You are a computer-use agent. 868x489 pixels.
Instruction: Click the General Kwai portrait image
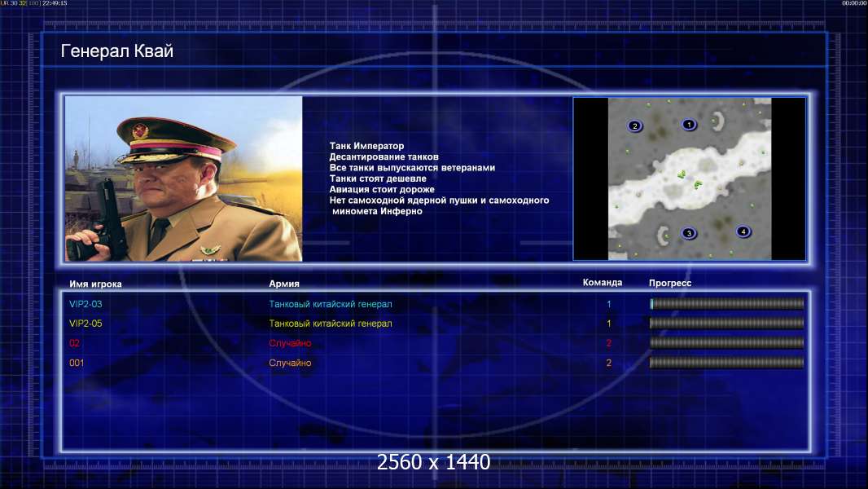click(184, 178)
